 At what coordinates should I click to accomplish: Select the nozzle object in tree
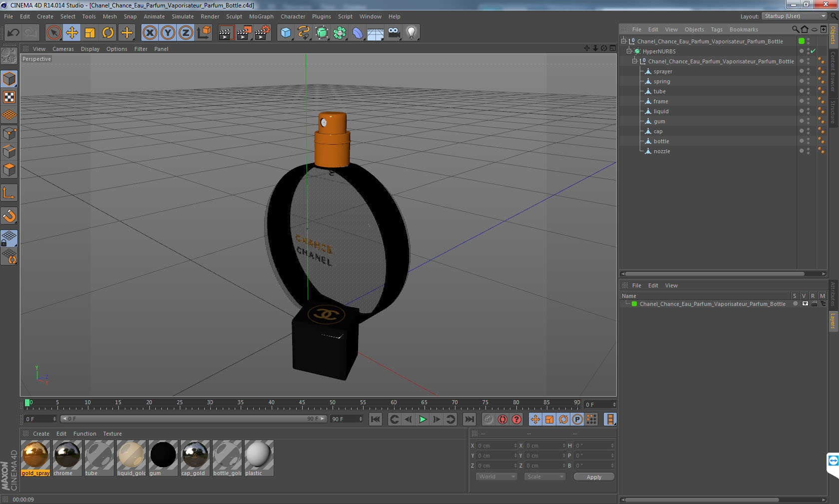click(x=662, y=151)
